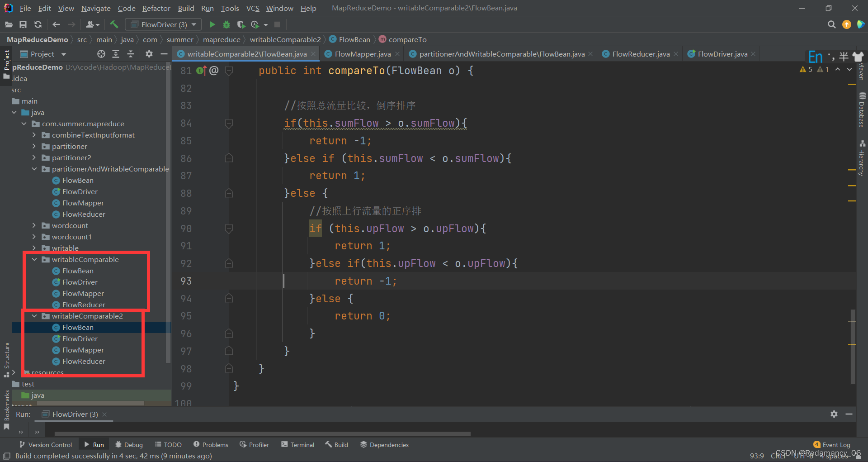Toggle fold marker at line 84
The height and width of the screenshot is (462, 868).
229,123
